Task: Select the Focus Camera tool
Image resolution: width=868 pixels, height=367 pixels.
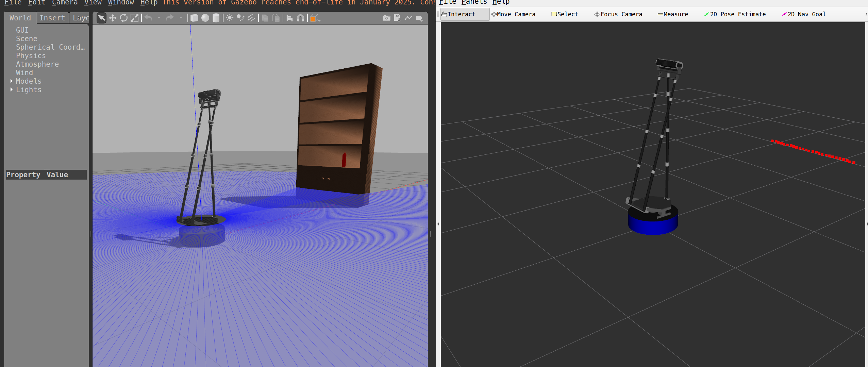Action: [618, 14]
